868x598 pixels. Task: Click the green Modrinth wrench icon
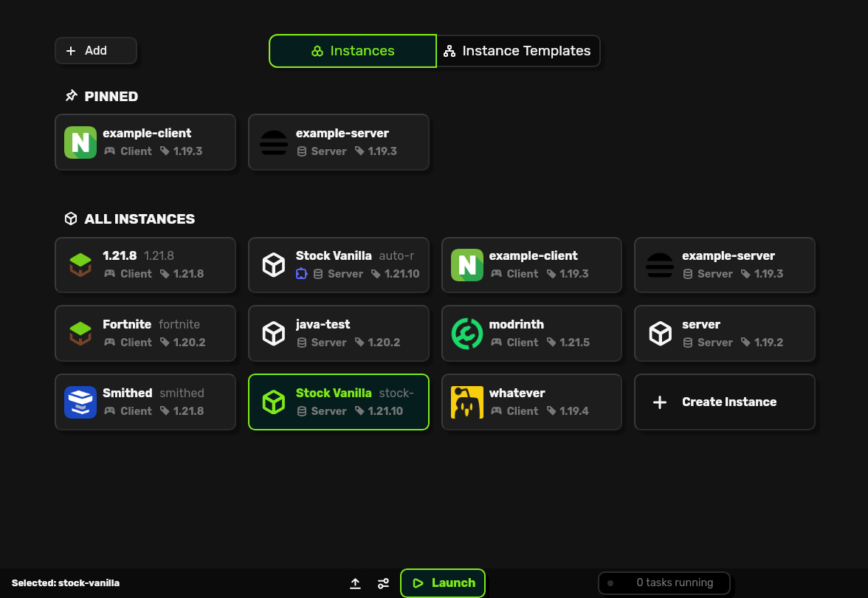click(466, 334)
